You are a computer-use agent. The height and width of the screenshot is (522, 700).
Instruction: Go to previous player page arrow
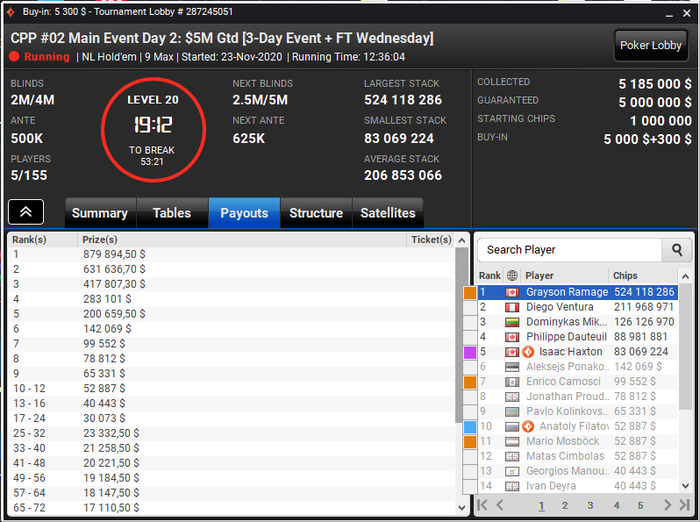point(500,505)
